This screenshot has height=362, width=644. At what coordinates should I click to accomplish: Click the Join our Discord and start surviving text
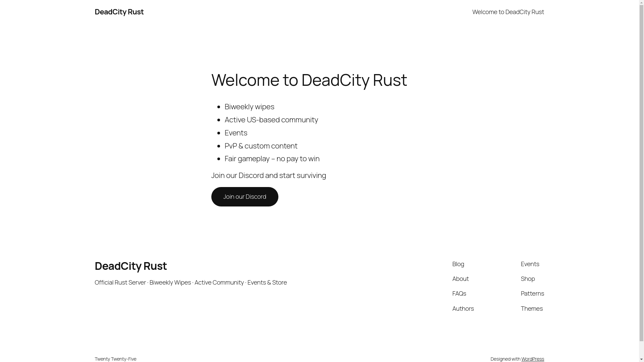(268, 175)
